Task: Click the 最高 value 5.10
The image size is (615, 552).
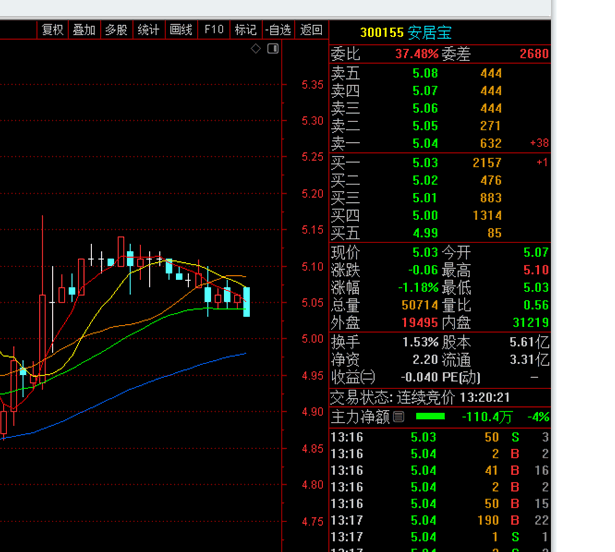Action: (536, 270)
